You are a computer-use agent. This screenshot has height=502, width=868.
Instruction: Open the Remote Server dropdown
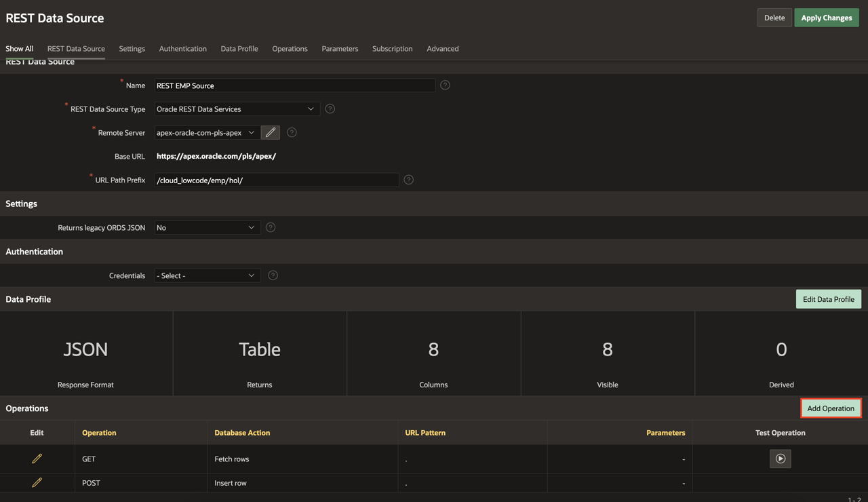coord(205,133)
